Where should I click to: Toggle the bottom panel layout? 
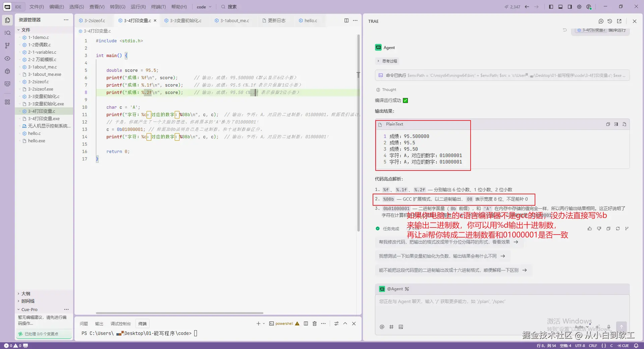pyautogui.click(x=560, y=7)
